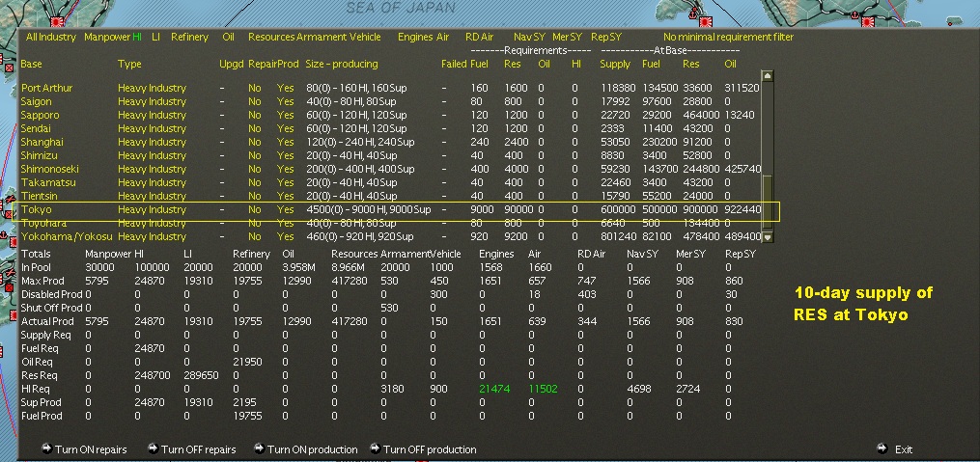Filter list by Mer SY
This screenshot has height=462, width=980.
568,37
